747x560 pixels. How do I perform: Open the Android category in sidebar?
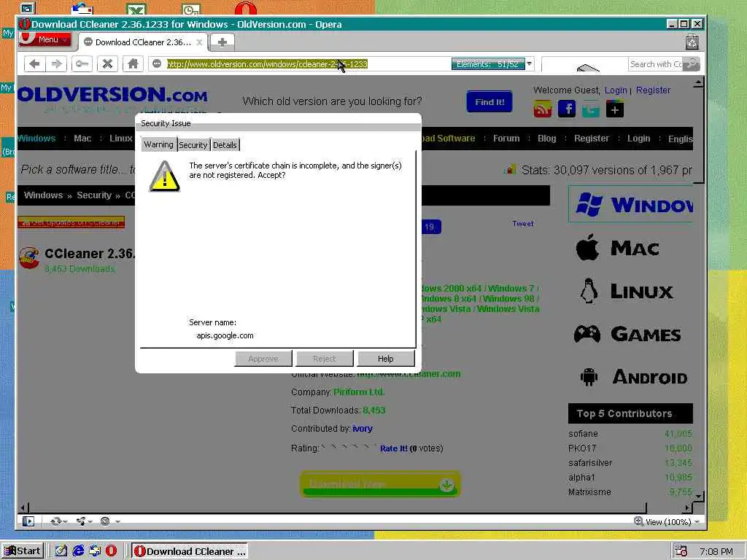634,377
